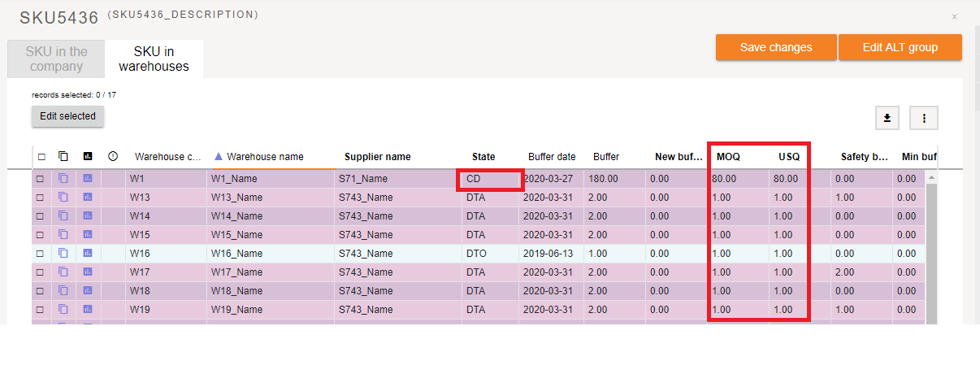Image resolution: width=980 pixels, height=374 pixels.
Task: Click the copy icon in row W1
Action: [x=63, y=178]
